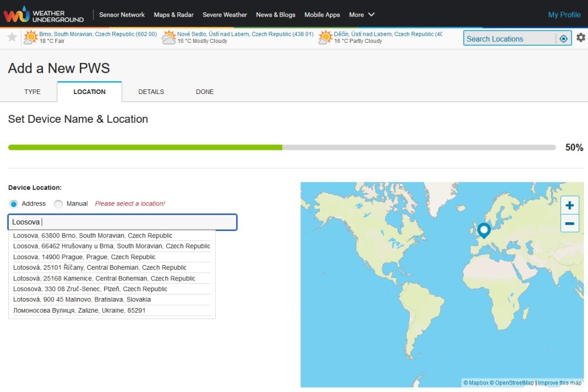Viewport: 588px width, 392px height.
Task: Click the geolocation target icon in search
Action: 563,39
